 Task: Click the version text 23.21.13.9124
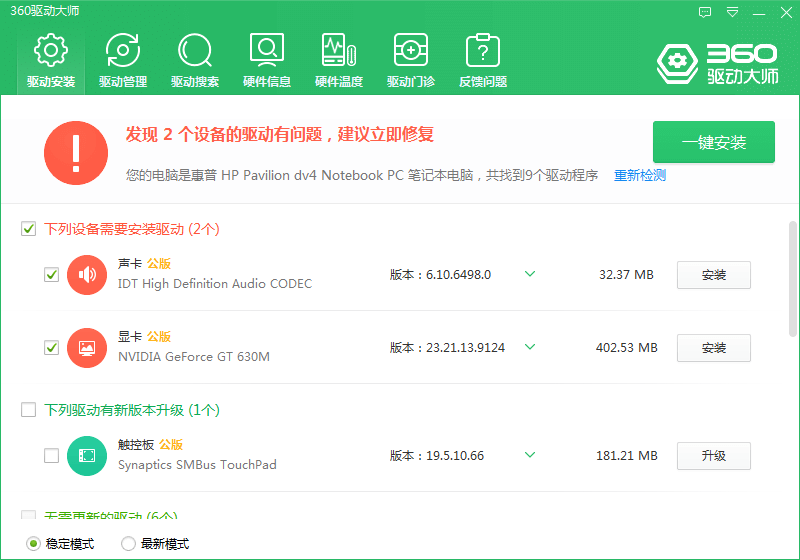[x=465, y=348]
